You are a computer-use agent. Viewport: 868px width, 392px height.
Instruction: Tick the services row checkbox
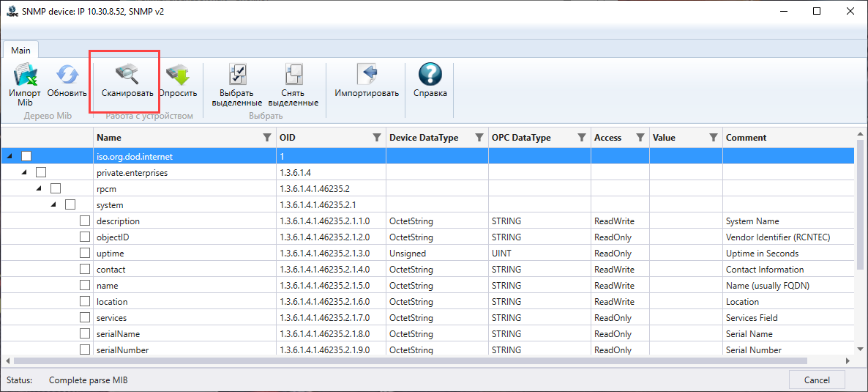[85, 318]
